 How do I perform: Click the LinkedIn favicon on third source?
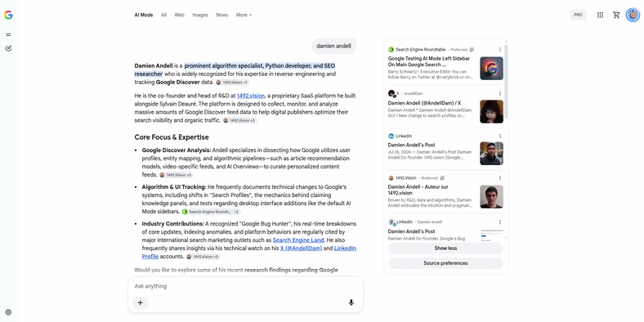coord(391,136)
